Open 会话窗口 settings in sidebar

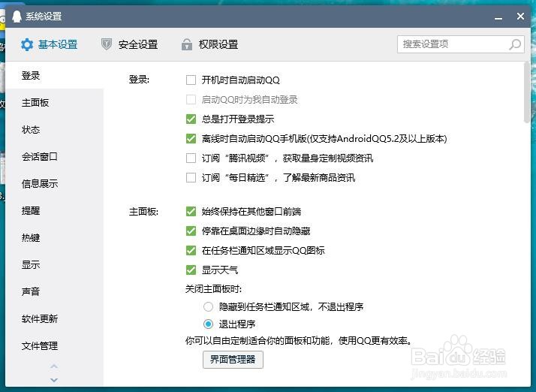coord(55,156)
